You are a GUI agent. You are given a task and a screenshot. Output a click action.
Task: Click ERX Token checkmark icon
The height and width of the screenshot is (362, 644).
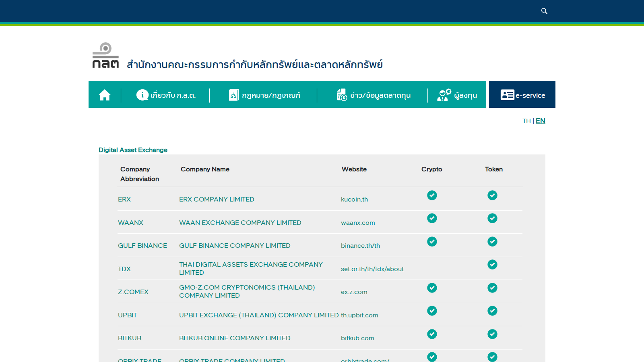coord(492,195)
